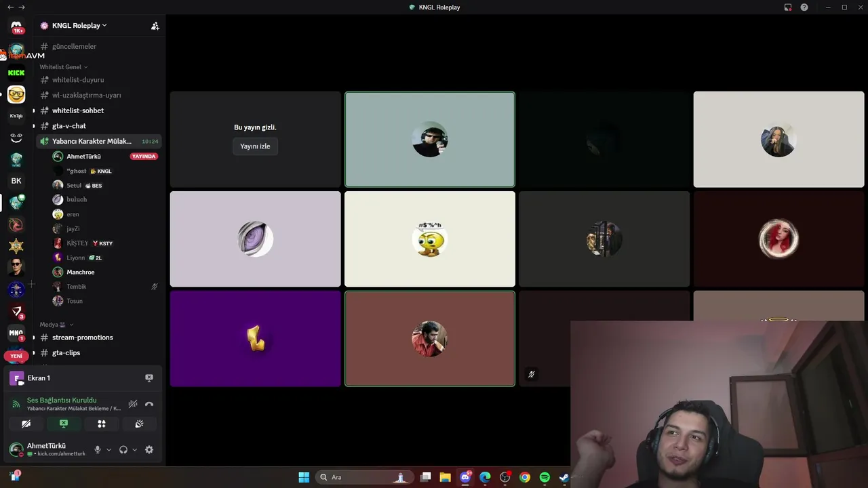This screenshot has height=488, width=868.
Task: Open the gta-v-chat channel
Action: [x=100, y=126]
